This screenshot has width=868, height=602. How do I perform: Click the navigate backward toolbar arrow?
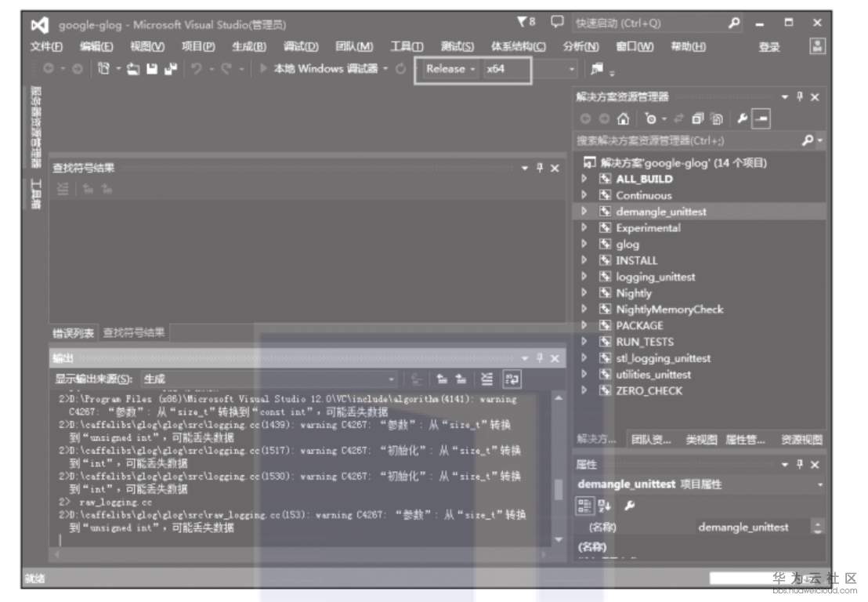(x=49, y=69)
